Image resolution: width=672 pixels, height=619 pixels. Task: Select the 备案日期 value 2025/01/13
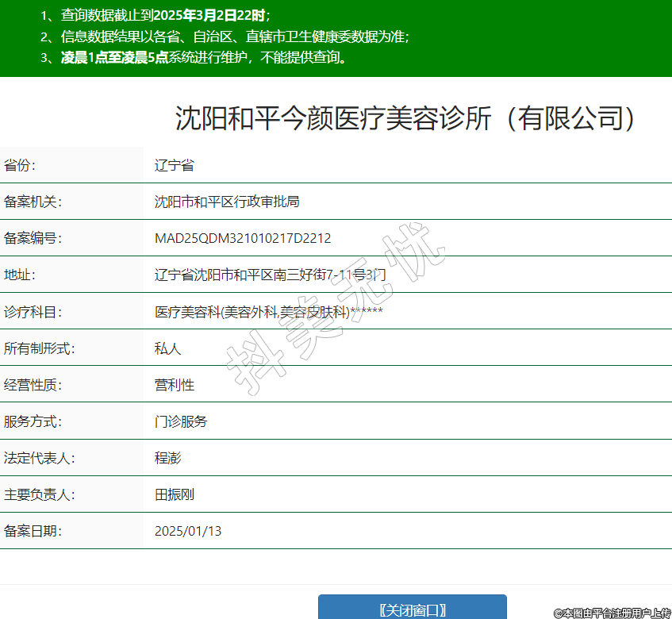[x=188, y=531]
